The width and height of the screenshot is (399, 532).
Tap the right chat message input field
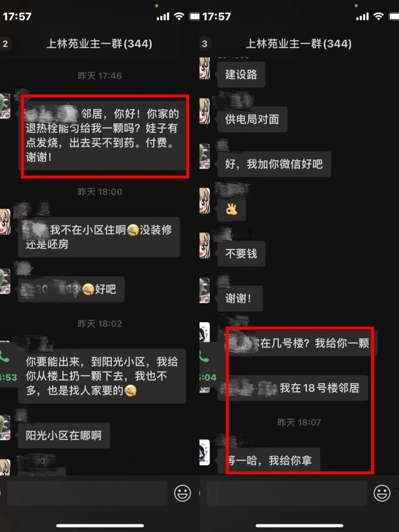287,493
